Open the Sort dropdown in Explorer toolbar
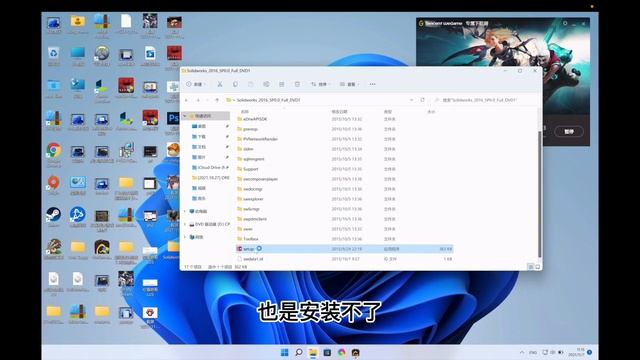This screenshot has width=640, height=360. pyautogui.click(x=321, y=84)
